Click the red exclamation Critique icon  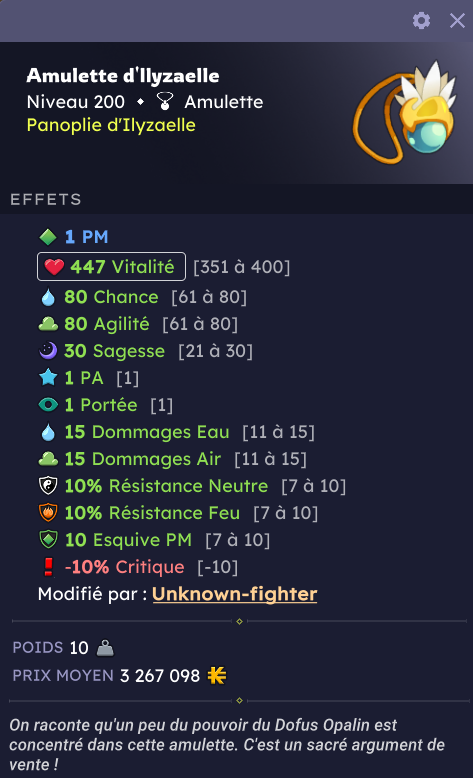(49, 567)
